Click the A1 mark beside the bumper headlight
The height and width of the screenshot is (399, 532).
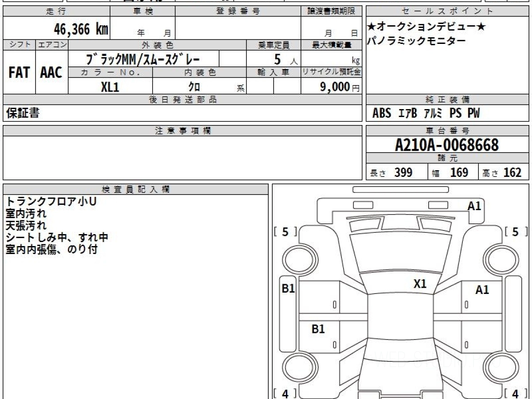pyautogui.click(x=474, y=205)
